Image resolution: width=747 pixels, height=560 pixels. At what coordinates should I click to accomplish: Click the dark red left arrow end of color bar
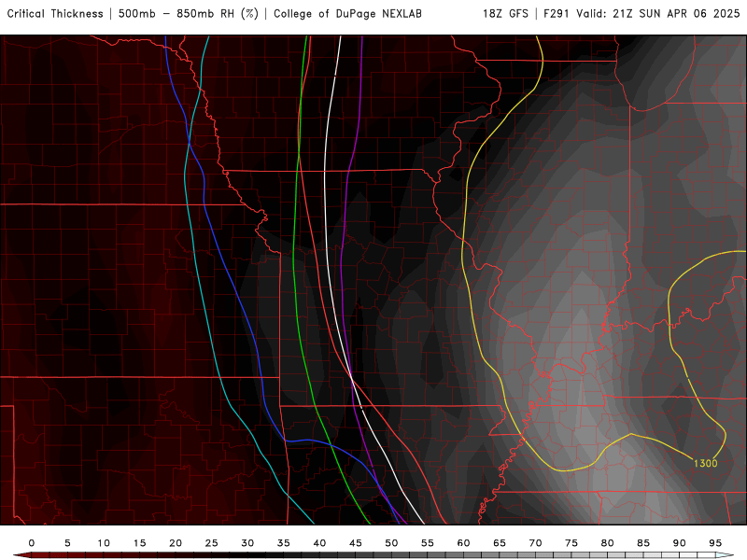point(21,555)
